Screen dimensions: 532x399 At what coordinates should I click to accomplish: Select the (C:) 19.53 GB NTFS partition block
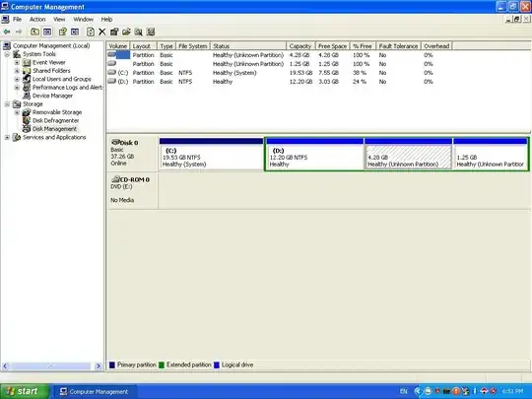point(211,154)
